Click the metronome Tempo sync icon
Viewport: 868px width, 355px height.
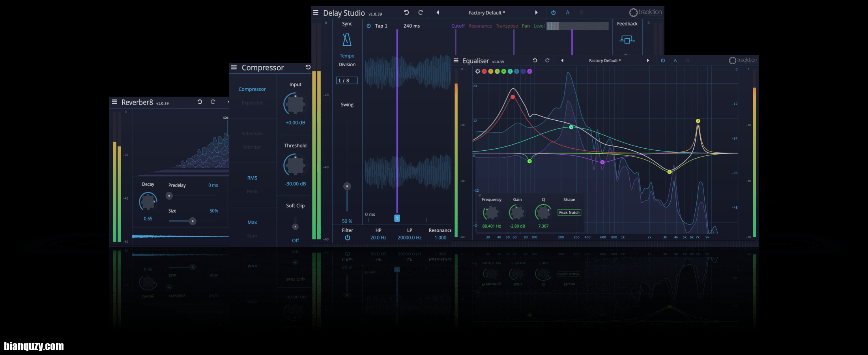tap(347, 40)
